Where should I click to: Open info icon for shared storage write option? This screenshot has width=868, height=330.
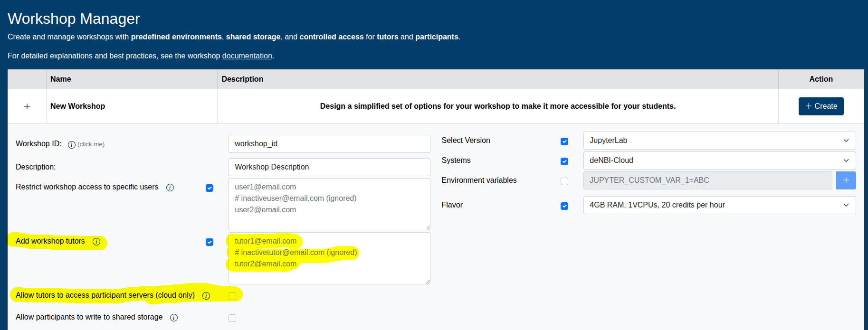tap(174, 318)
